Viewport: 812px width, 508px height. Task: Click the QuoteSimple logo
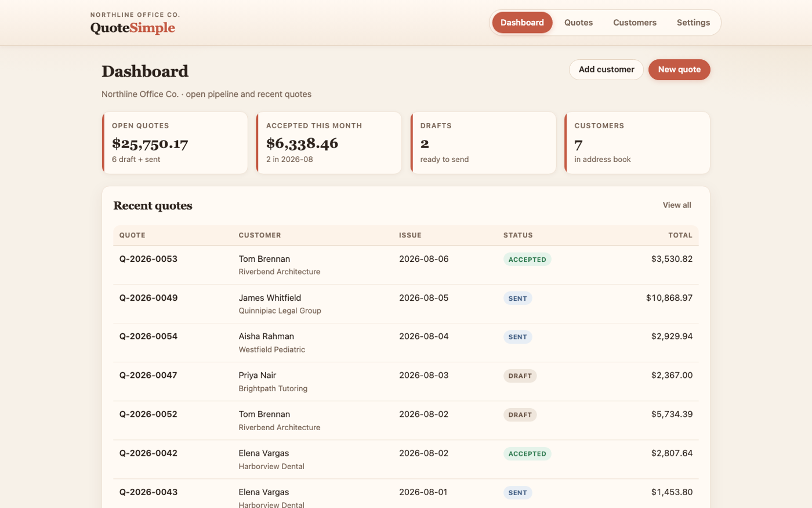click(133, 27)
